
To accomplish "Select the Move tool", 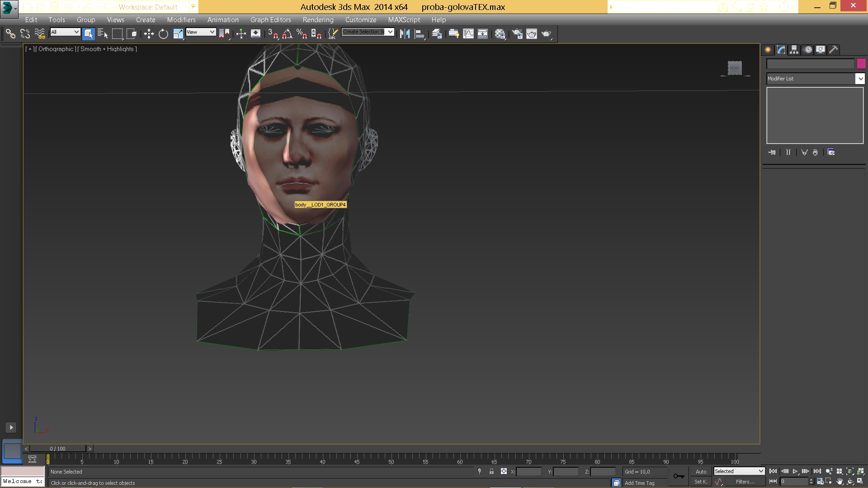I will click(149, 34).
